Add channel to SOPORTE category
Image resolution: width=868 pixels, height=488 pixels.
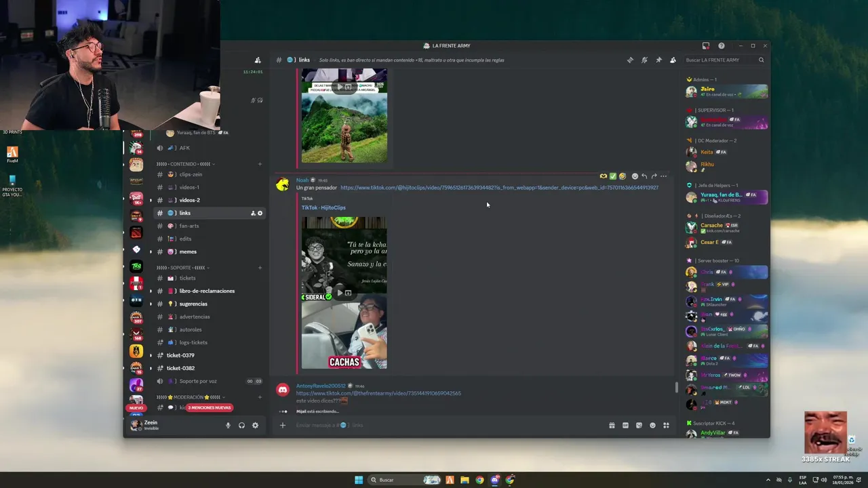[x=260, y=268]
